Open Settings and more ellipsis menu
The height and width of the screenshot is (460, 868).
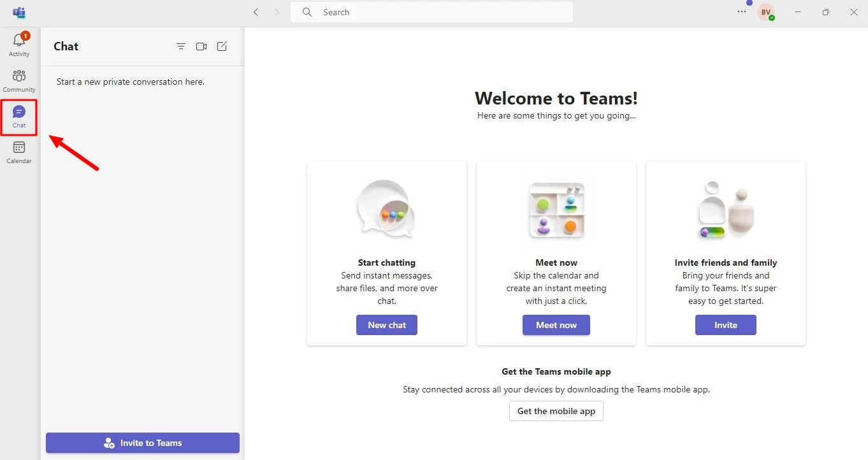tap(742, 12)
